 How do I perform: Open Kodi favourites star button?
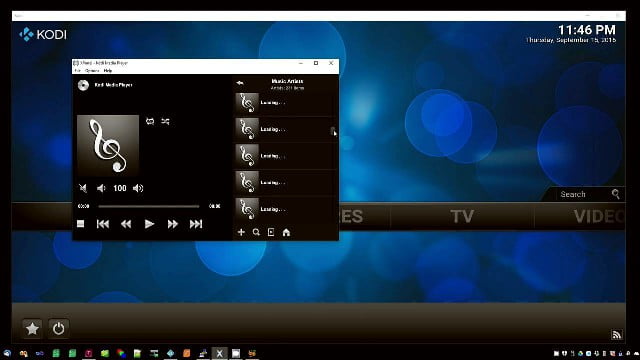[32, 329]
